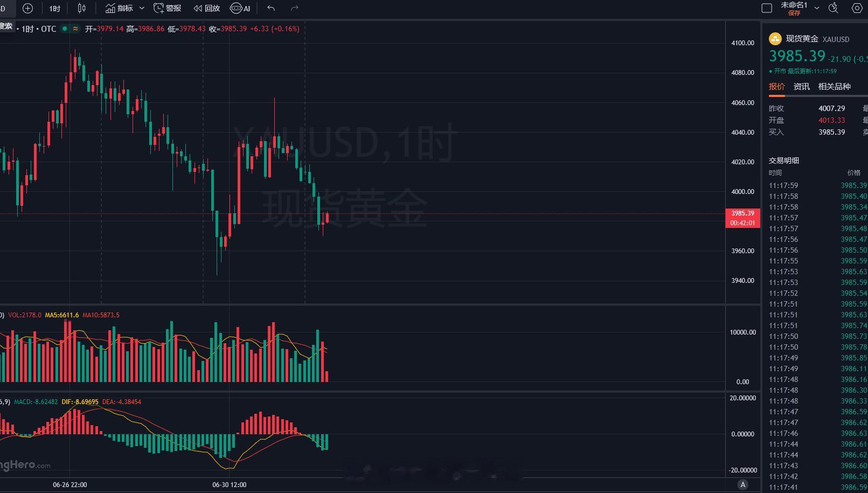Screen dimensions: 868x493
Task: Click the 搜索 search box
Action: tap(6, 26)
